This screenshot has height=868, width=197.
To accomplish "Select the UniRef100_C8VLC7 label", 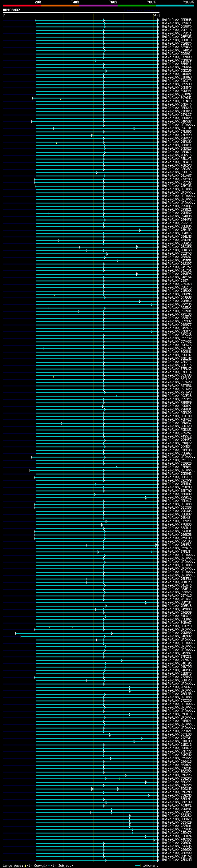I will (177, 115).
